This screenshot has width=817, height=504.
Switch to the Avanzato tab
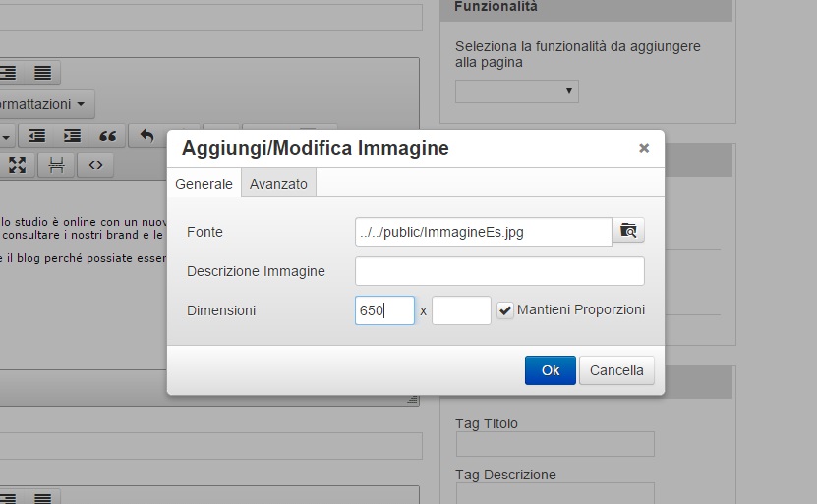click(278, 184)
